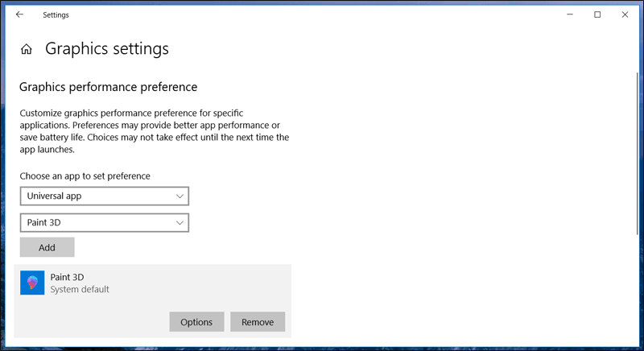Click the Paint 3D app icon
Screen dimensions: 644x351
[x=32, y=283]
